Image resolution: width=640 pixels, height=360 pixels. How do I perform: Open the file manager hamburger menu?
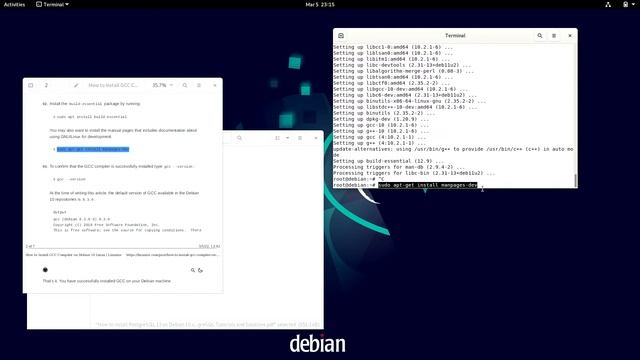tap(300, 138)
